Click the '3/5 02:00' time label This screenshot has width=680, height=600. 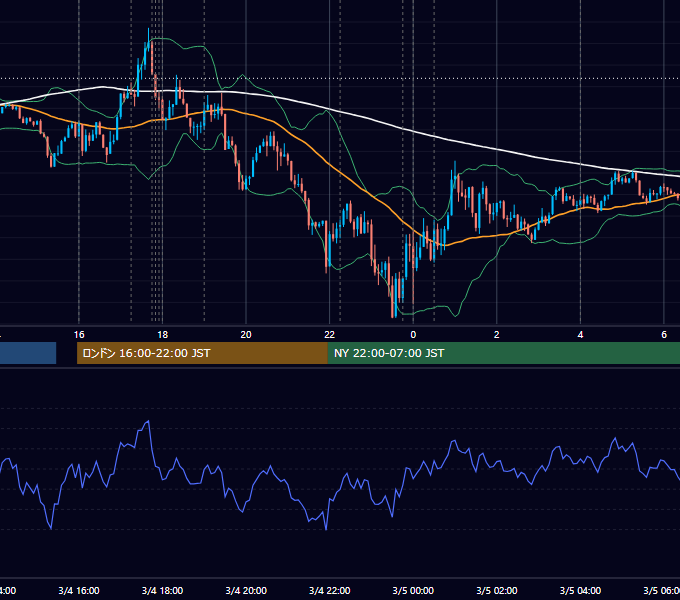pos(497,591)
